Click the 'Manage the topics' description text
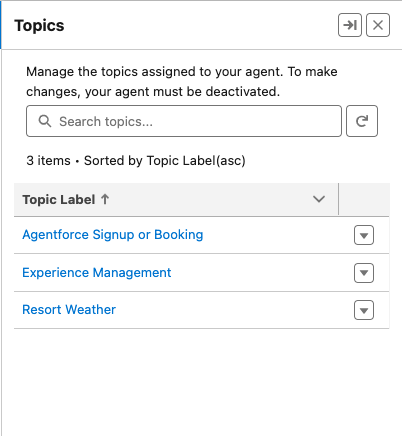Viewport: 402px width, 436px height. [182, 82]
